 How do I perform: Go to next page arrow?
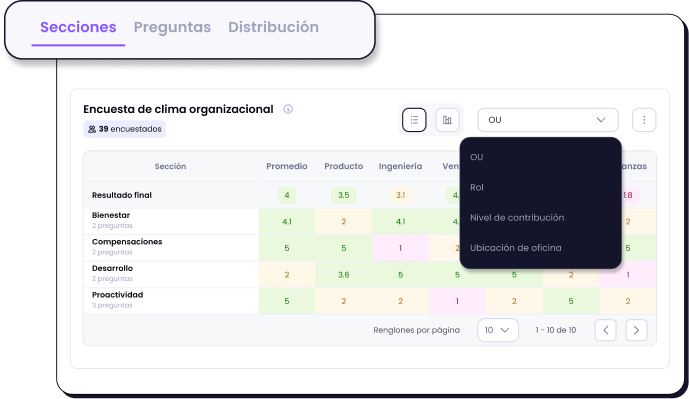click(636, 330)
